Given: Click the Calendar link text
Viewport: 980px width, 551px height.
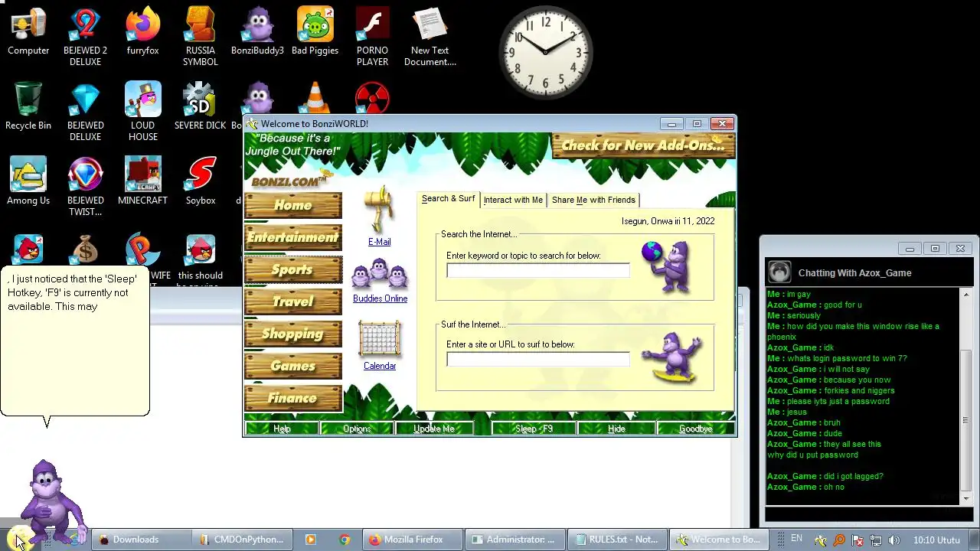Looking at the screenshot, I should pyautogui.click(x=380, y=366).
